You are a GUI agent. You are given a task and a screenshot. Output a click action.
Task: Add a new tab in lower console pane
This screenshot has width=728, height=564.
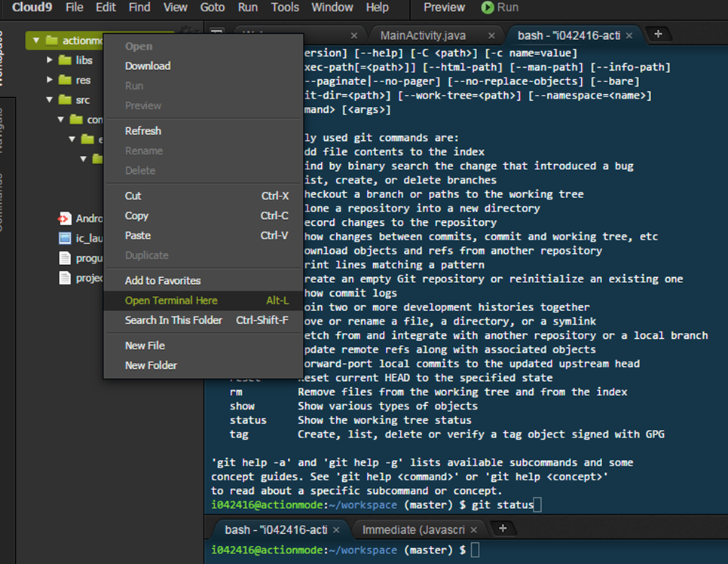(503, 529)
